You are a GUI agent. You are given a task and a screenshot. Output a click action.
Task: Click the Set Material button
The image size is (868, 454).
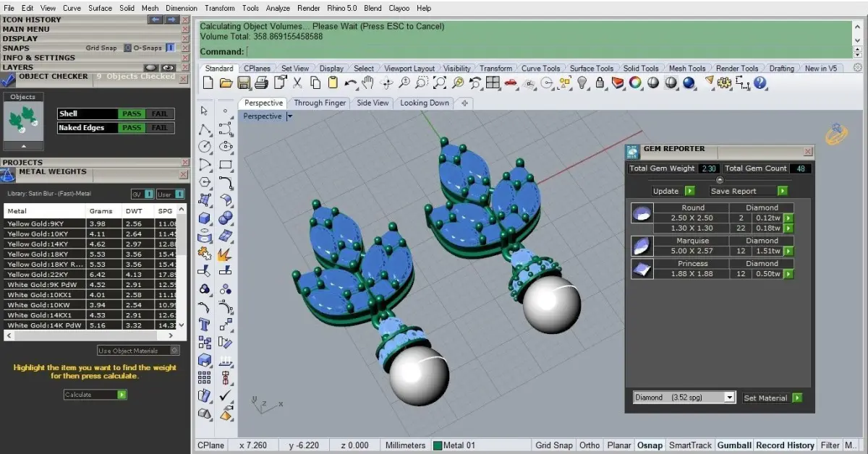coord(773,398)
